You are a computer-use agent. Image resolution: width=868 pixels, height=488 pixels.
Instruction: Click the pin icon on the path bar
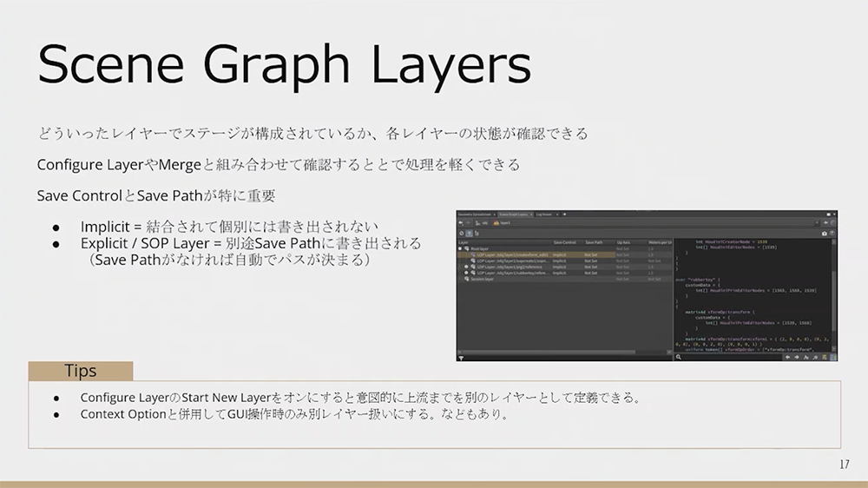click(x=825, y=222)
